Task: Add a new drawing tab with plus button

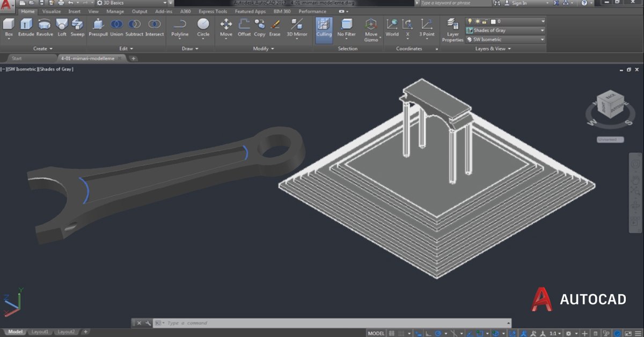Action: [133, 58]
